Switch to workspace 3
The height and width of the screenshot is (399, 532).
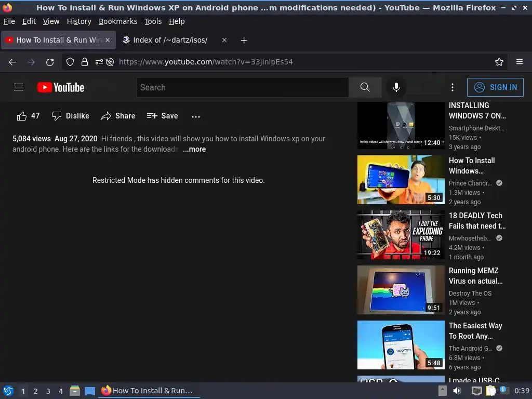click(48, 391)
